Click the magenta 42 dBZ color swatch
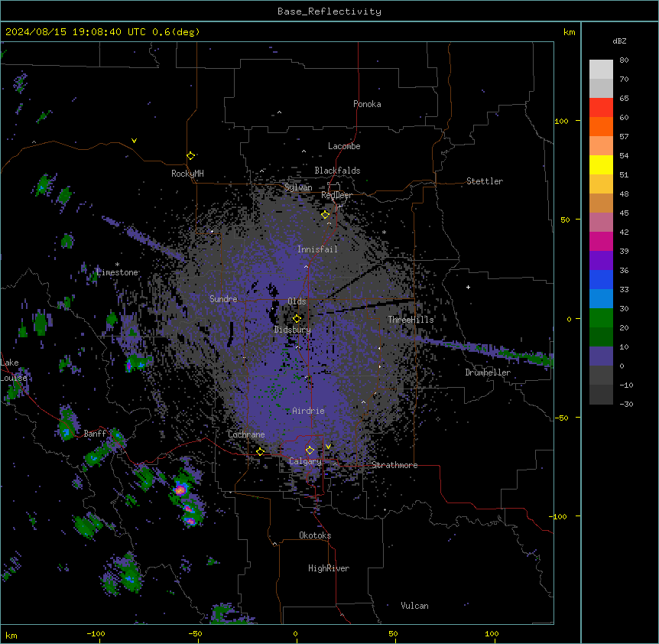Viewport: 659px width, 644px height. 601,241
